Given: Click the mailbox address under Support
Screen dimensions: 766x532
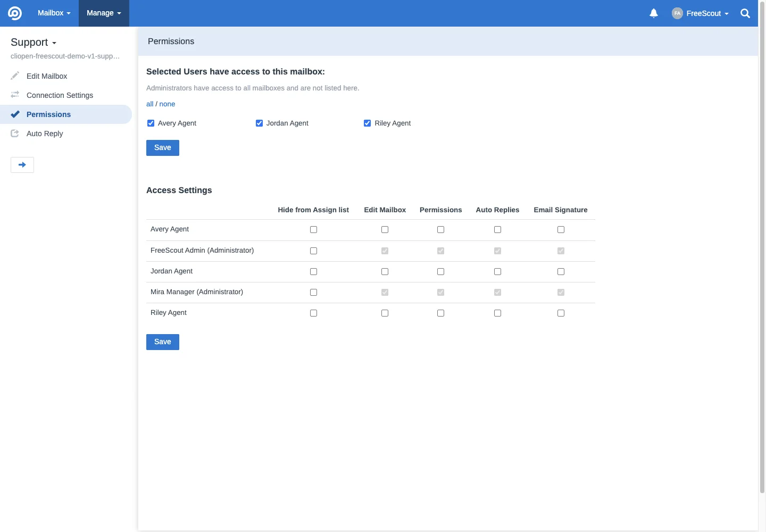Looking at the screenshot, I should pos(65,56).
